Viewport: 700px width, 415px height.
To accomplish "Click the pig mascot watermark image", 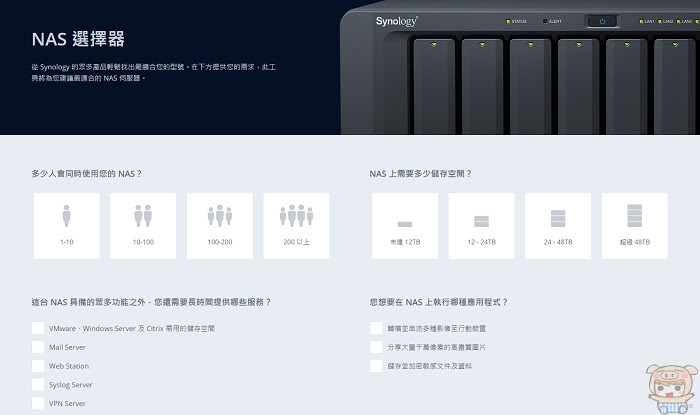I will point(672,389).
